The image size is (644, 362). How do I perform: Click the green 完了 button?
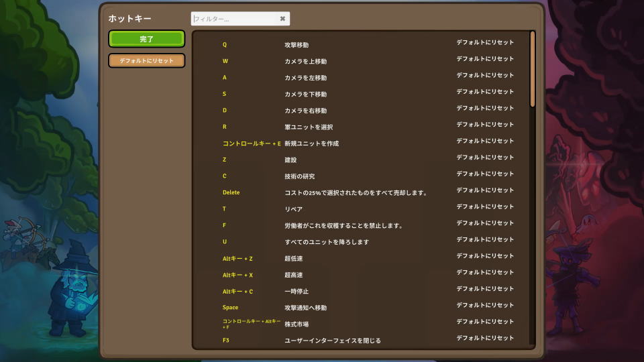click(146, 39)
